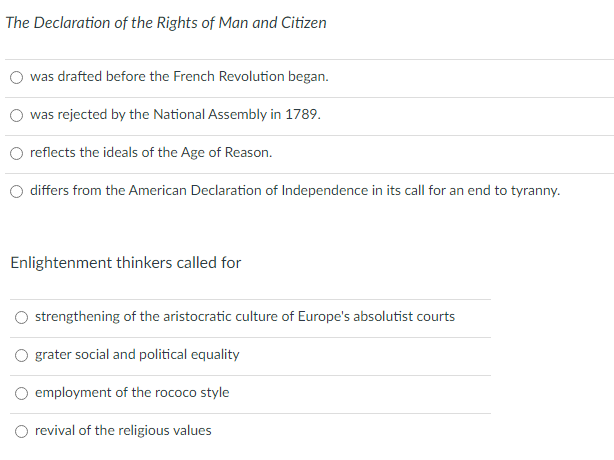Click answer text about call for end to tyranny
Image resolution: width=614 pixels, height=460 pixels.
pos(295,190)
